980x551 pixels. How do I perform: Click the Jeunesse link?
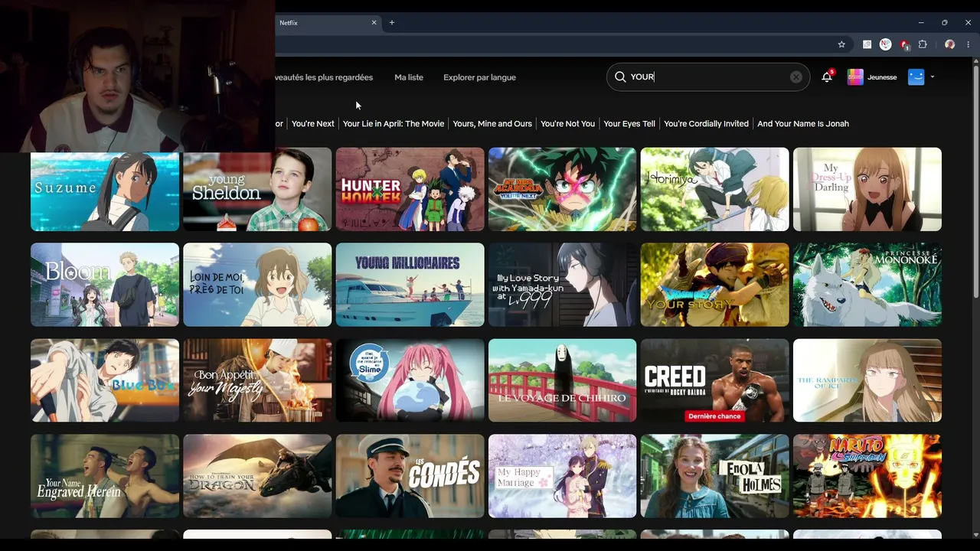coord(882,77)
